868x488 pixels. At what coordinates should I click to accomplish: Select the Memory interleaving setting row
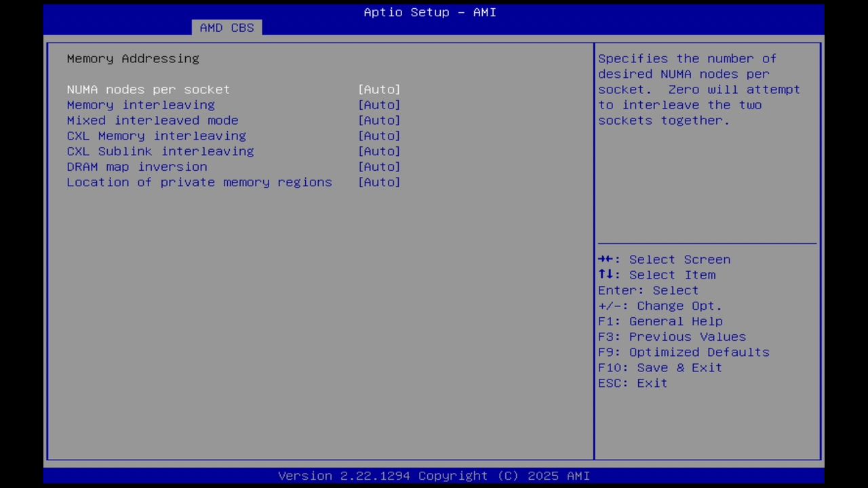point(140,104)
